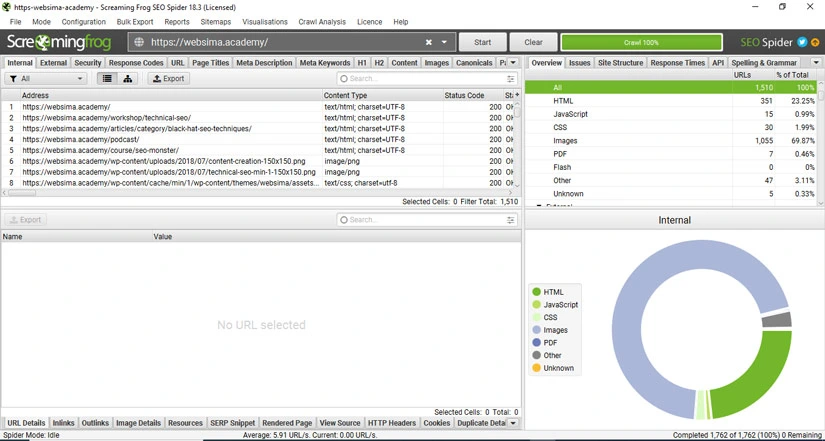Expand more top tabs with overflow arrow
825x441 pixels.
point(514,63)
